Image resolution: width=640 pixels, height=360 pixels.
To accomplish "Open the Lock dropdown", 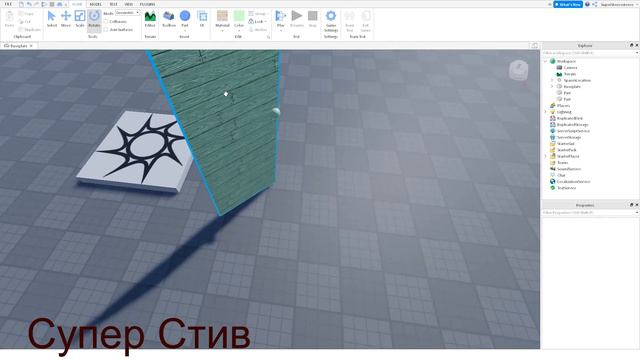I will (258, 22).
